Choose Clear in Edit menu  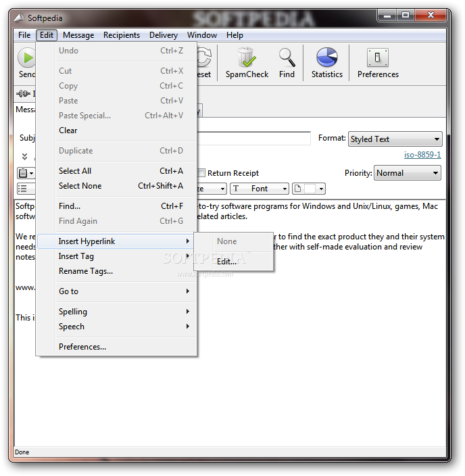pyautogui.click(x=116, y=130)
